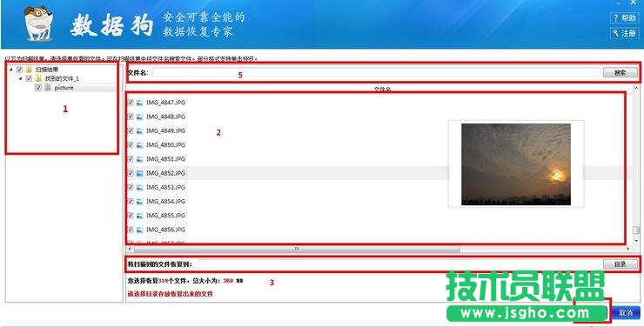Uncheck IMG_4849.JPG checkbox
Viewport: 644px width, 327px height.
click(x=131, y=130)
